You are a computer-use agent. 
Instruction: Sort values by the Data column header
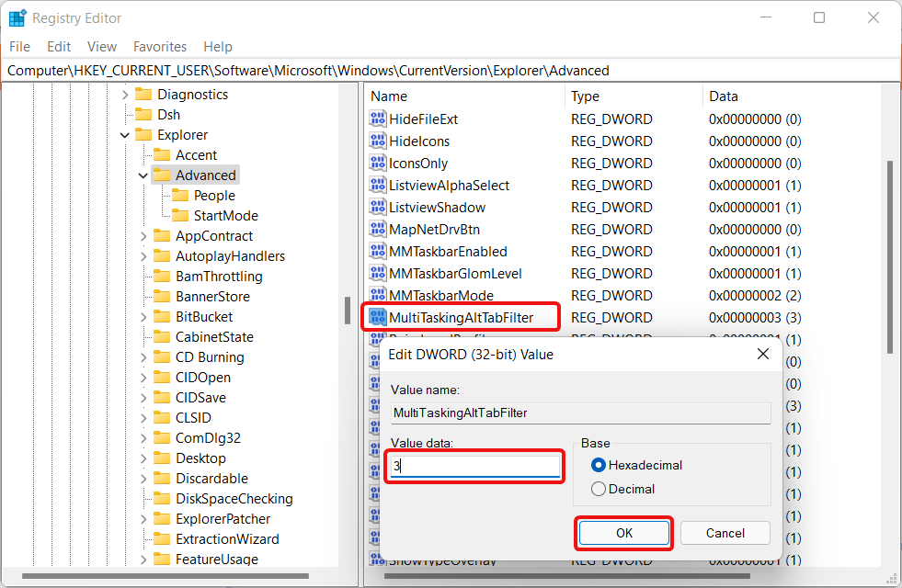pyautogui.click(x=791, y=96)
